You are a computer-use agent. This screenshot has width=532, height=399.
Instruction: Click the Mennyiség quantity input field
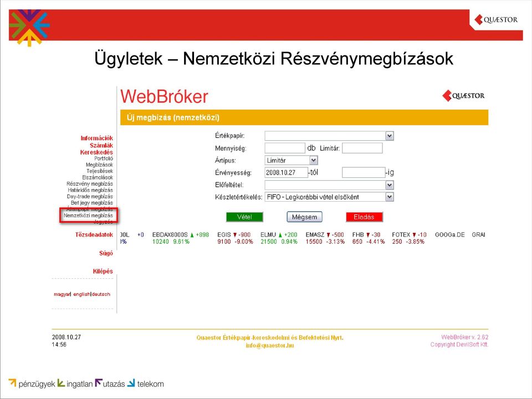[x=285, y=149]
